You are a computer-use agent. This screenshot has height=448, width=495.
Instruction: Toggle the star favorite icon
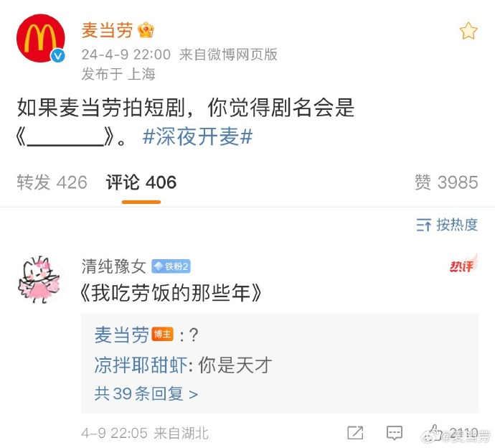pyautogui.click(x=468, y=31)
